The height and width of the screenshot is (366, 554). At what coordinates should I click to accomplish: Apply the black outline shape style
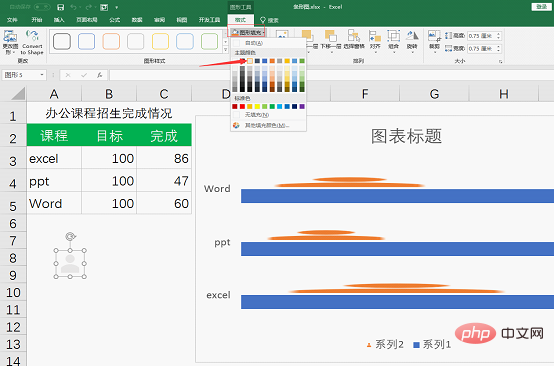click(x=62, y=41)
